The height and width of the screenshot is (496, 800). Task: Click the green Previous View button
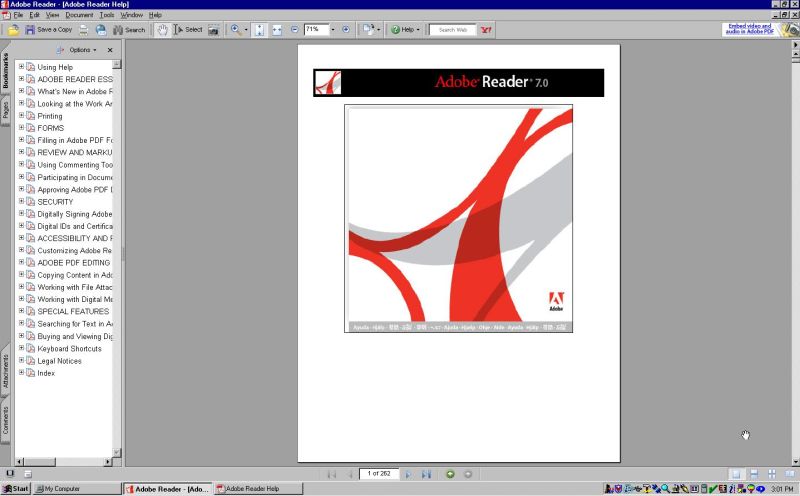pyautogui.click(x=450, y=474)
